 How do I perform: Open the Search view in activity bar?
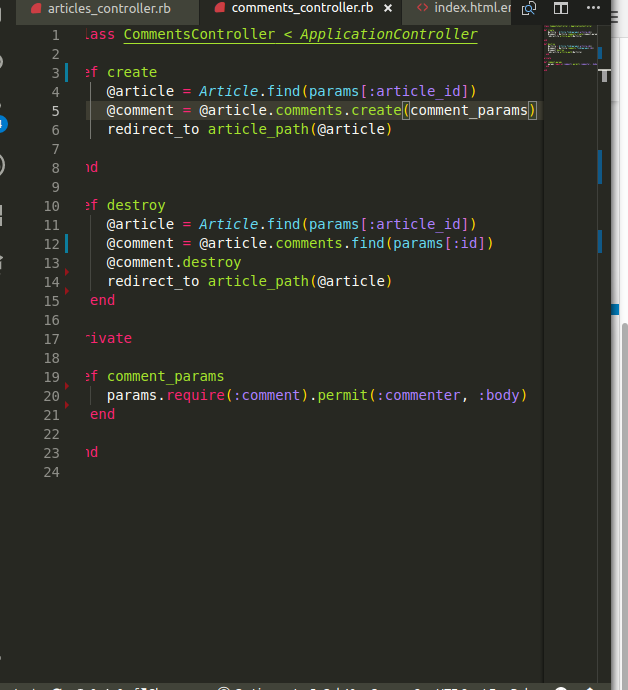coord(2,62)
